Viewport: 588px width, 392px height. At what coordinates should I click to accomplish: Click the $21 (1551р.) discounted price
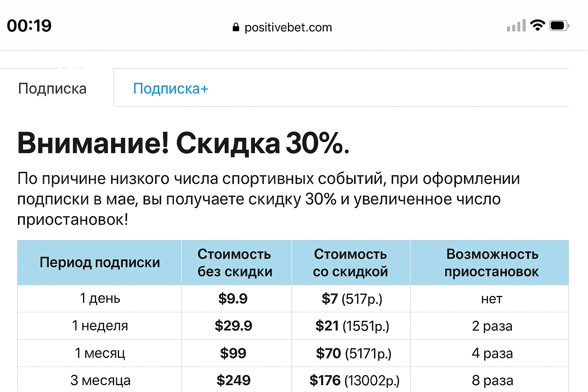[352, 326]
